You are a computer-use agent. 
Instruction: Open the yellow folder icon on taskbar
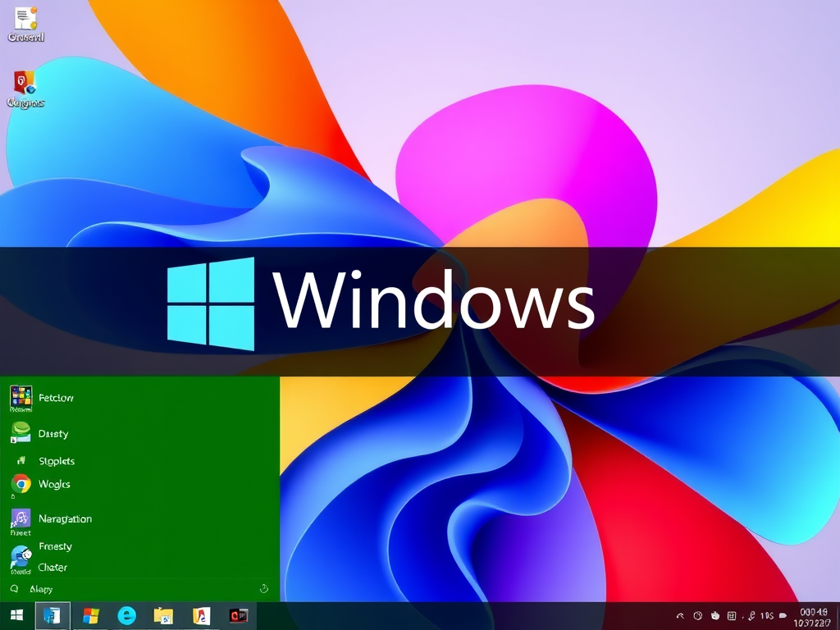point(163,616)
